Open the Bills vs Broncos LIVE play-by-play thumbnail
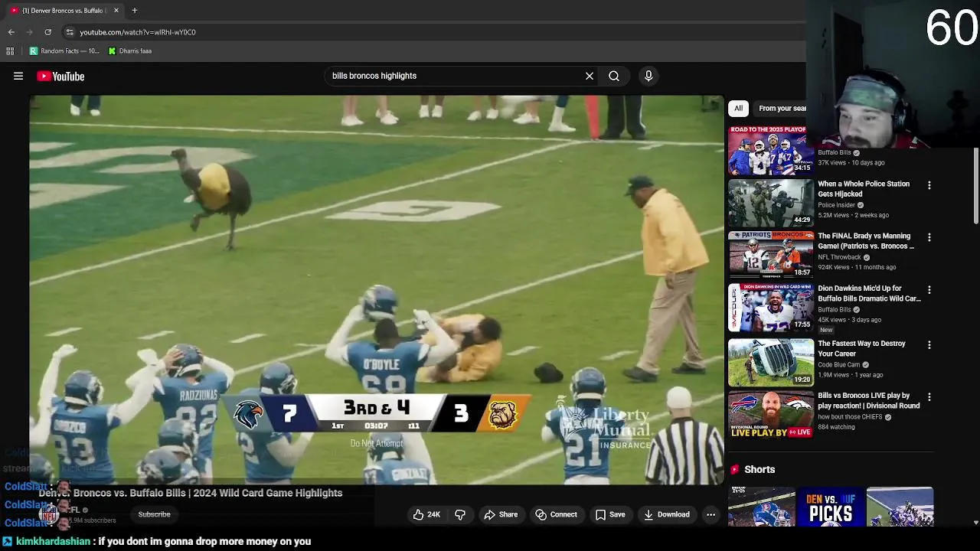 [771, 415]
